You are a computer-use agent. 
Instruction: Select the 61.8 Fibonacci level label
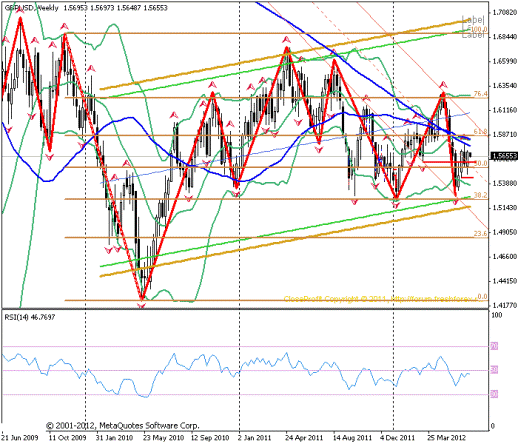(480, 132)
